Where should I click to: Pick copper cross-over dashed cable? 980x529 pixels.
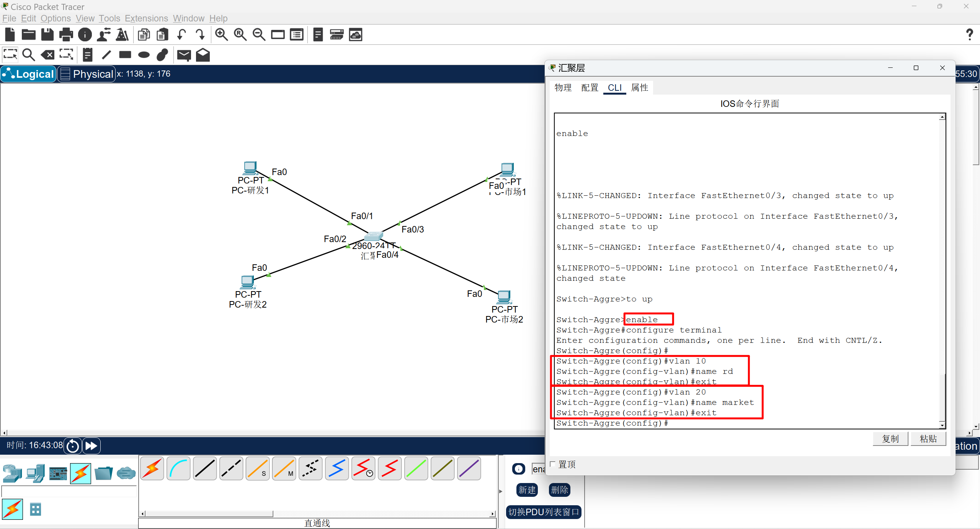(231, 468)
